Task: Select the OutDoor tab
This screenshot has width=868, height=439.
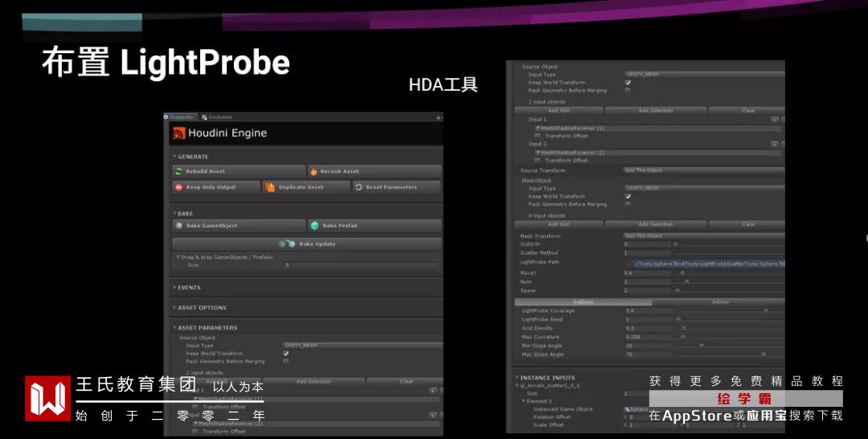Action: [x=583, y=302]
